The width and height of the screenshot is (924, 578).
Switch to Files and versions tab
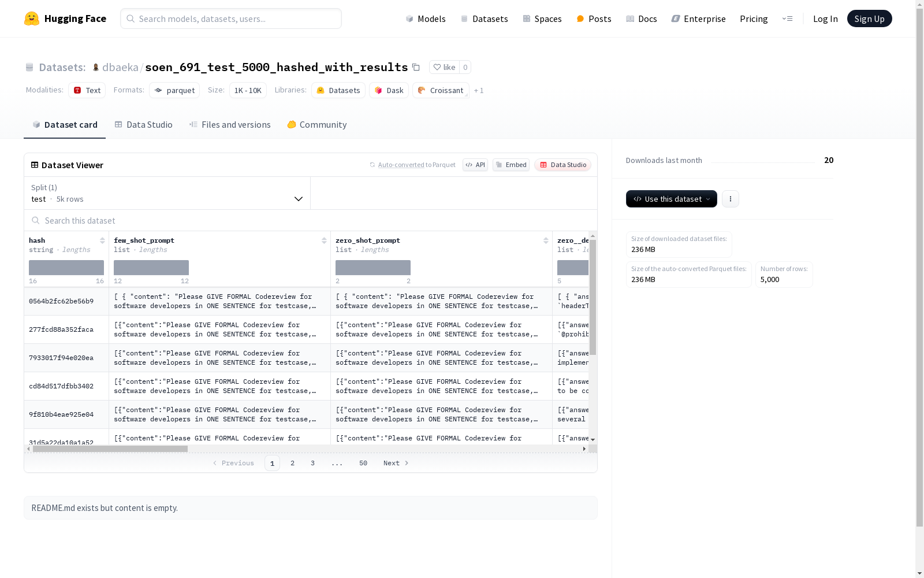(x=230, y=125)
